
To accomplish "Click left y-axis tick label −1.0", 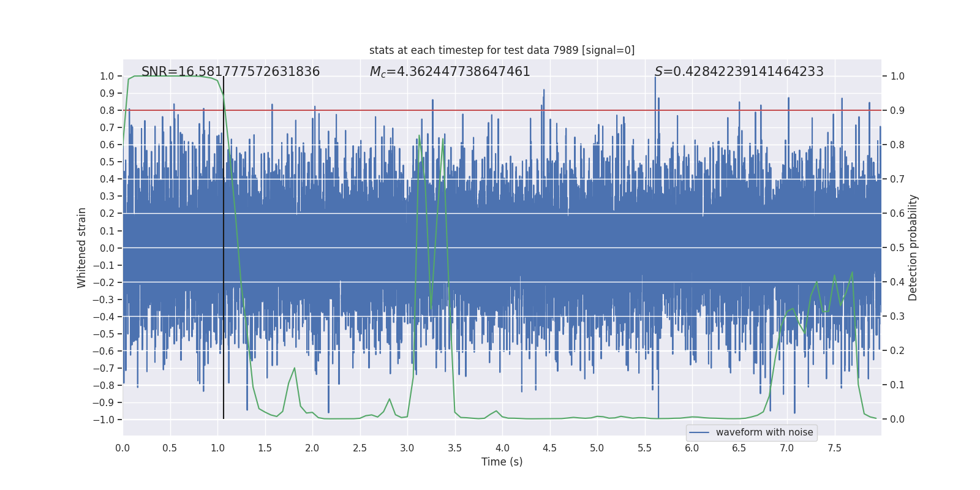I will (x=104, y=420).
